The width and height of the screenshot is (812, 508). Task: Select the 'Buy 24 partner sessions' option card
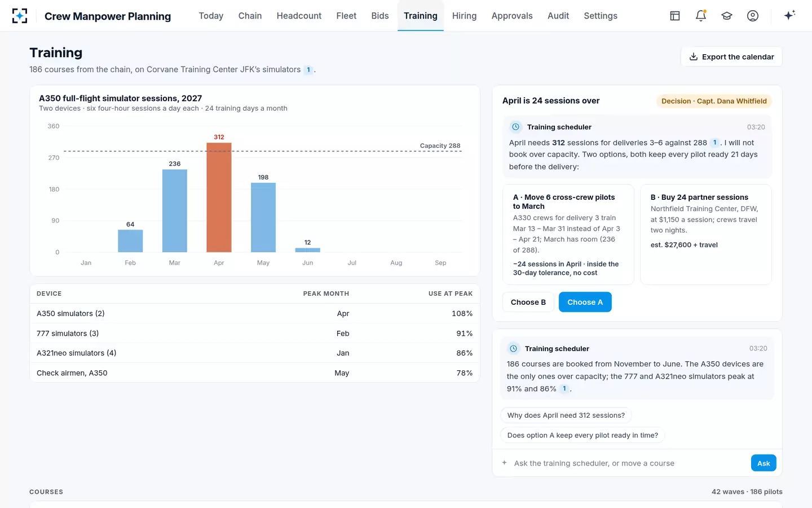tap(706, 235)
